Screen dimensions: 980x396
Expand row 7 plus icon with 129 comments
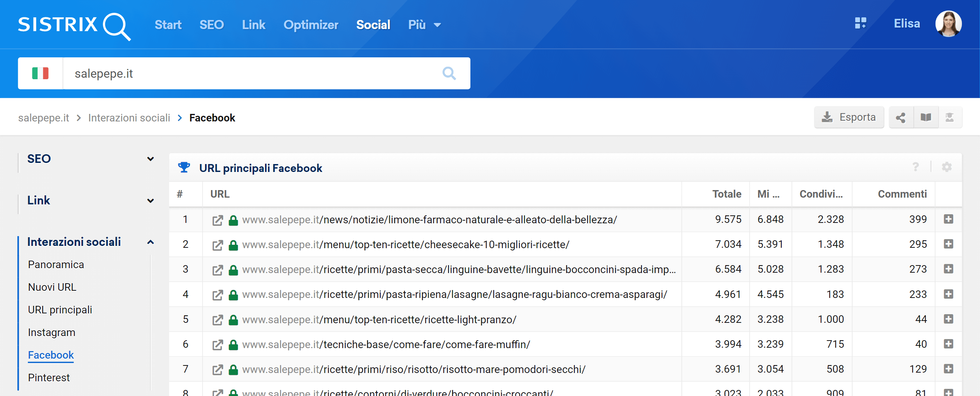(948, 368)
